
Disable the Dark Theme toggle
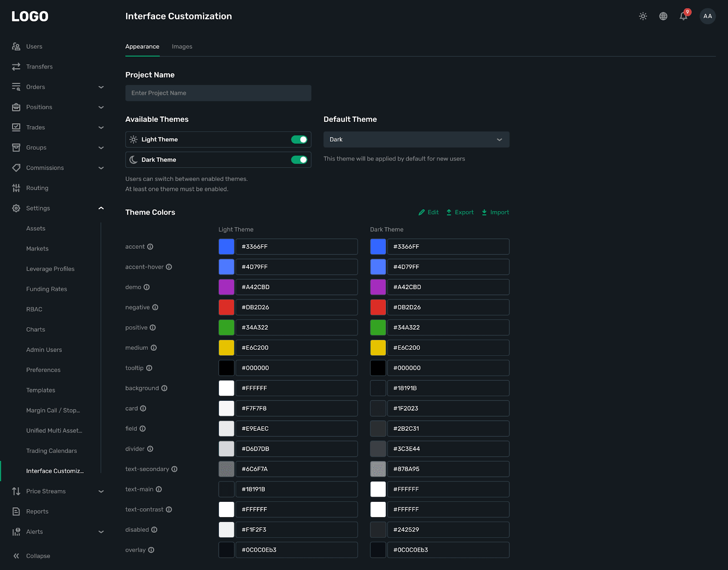click(299, 160)
